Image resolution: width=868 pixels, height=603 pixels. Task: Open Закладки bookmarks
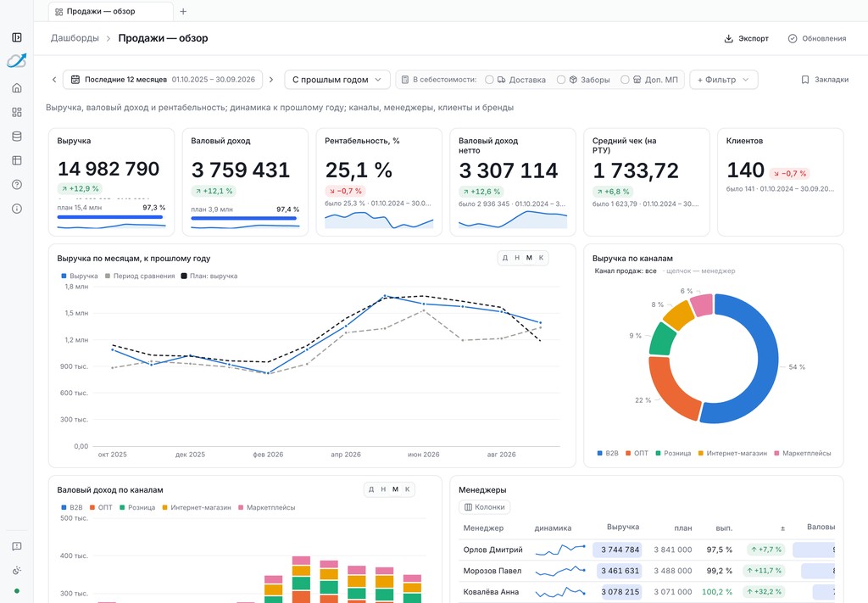coord(825,80)
